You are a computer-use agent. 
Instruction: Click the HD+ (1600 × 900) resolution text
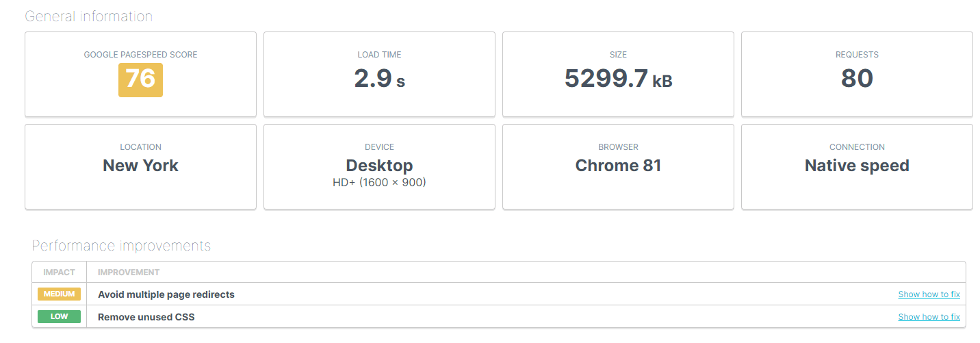[x=379, y=183]
